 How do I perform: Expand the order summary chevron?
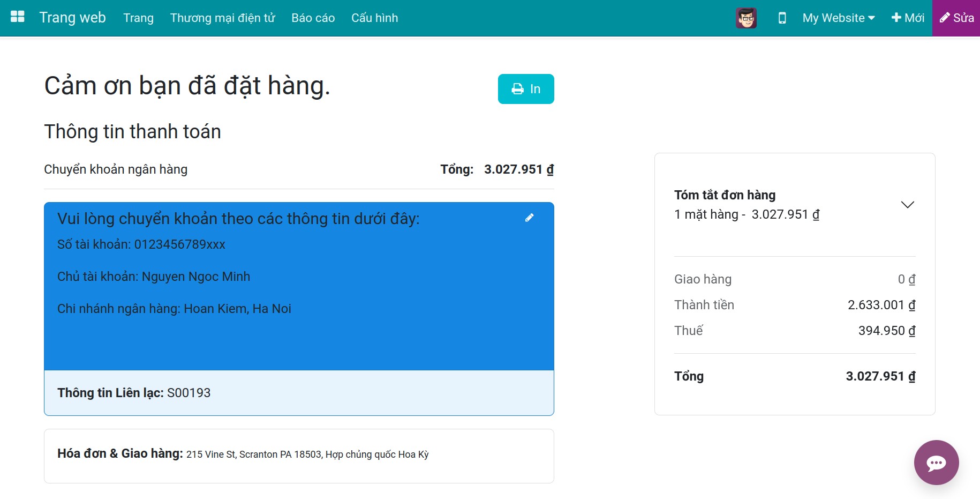click(907, 205)
